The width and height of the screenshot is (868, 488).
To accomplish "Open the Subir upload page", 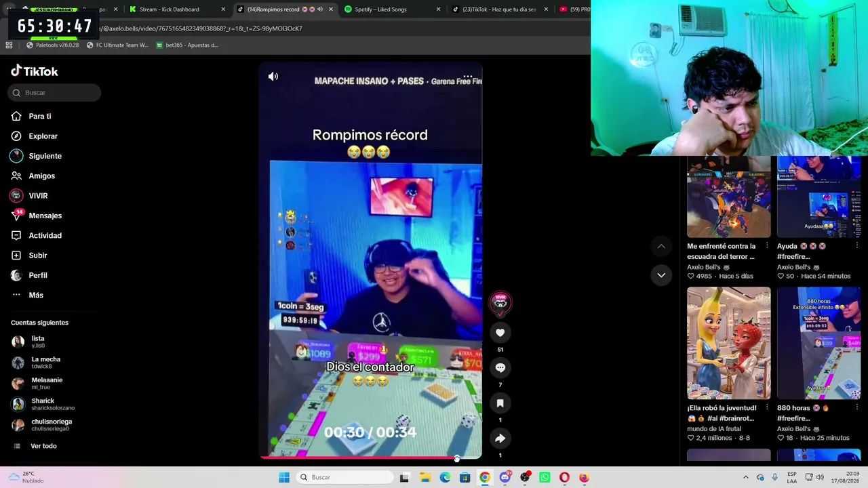I will (28, 256).
